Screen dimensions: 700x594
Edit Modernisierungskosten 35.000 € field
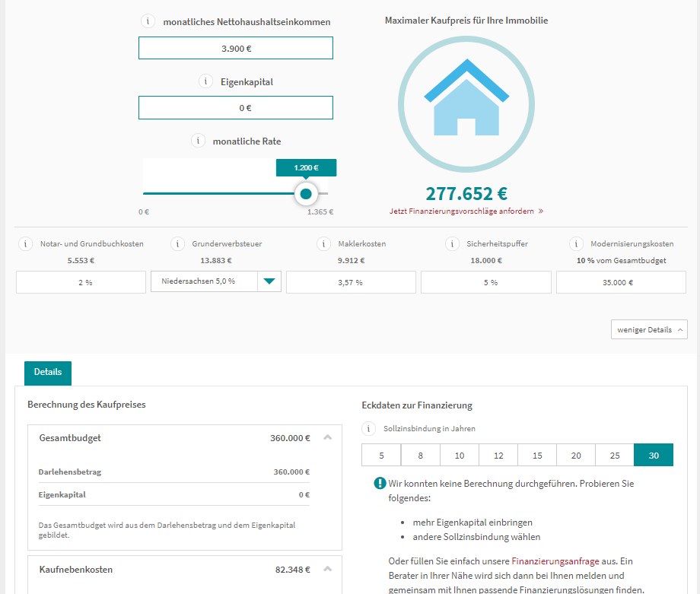(621, 282)
